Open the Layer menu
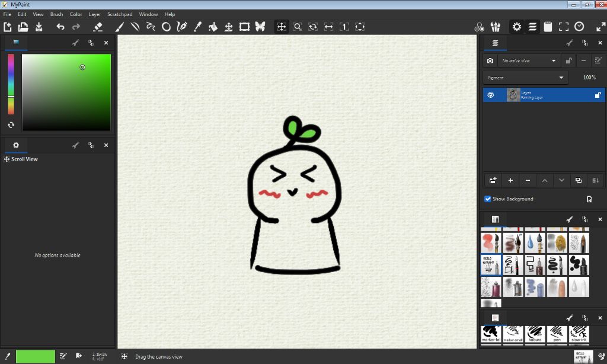 [94, 14]
